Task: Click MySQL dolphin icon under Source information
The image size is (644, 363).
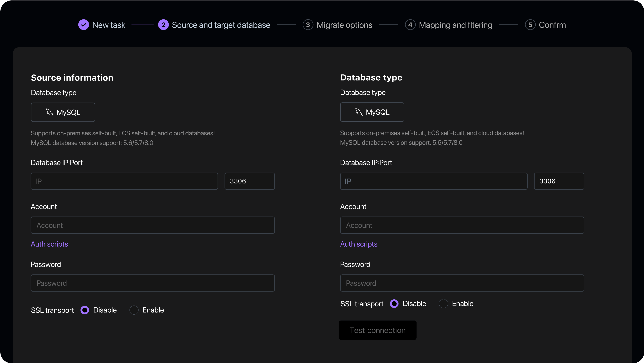Action: [50, 112]
